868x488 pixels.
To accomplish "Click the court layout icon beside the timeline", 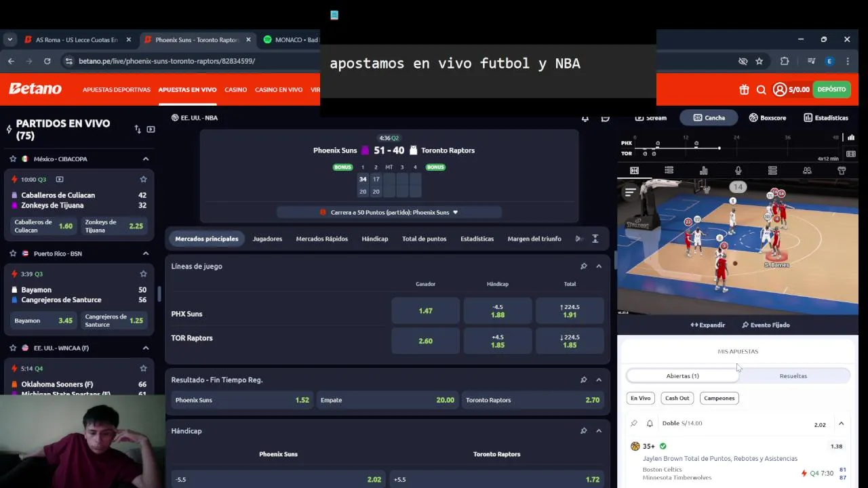I will (850, 154).
